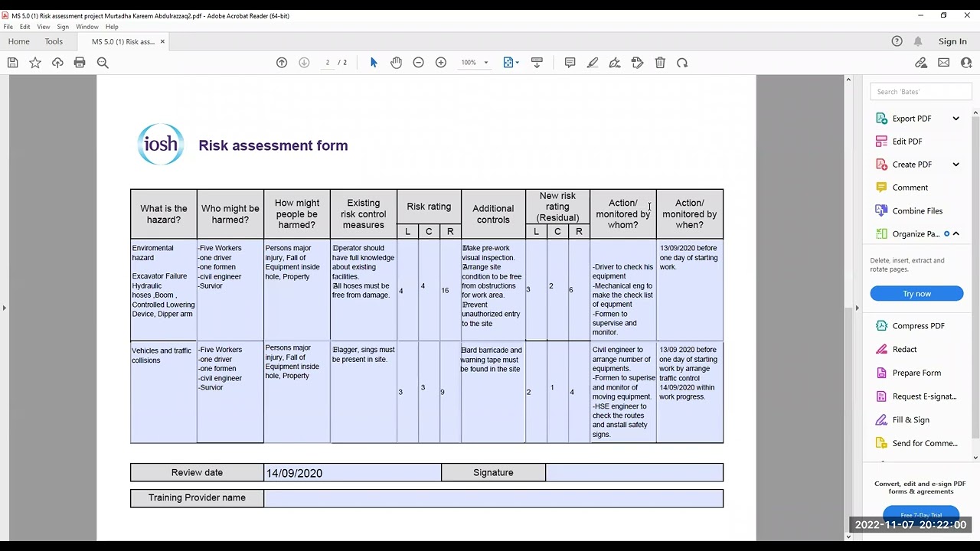Image resolution: width=980 pixels, height=551 pixels.
Task: Share a link to file
Action: (921, 63)
